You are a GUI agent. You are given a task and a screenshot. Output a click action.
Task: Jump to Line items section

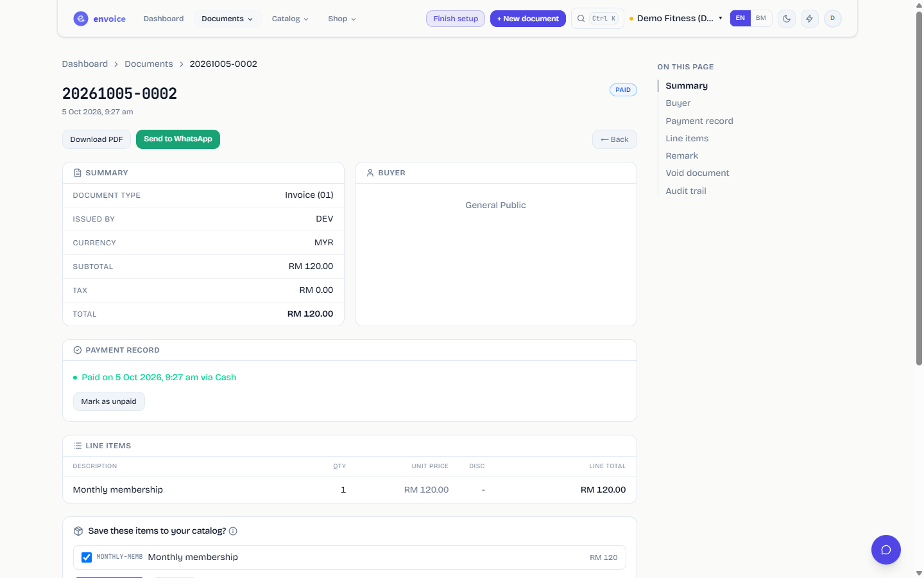687,138
